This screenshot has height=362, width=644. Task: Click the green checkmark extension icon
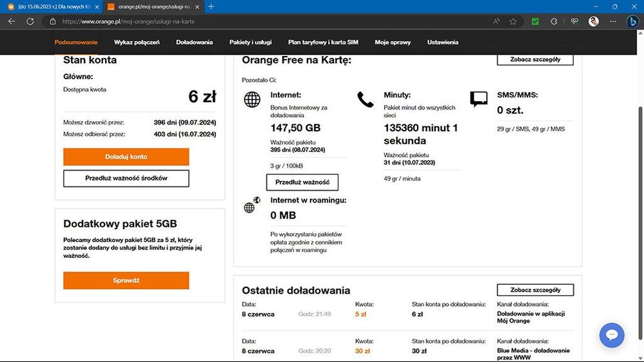point(535,21)
